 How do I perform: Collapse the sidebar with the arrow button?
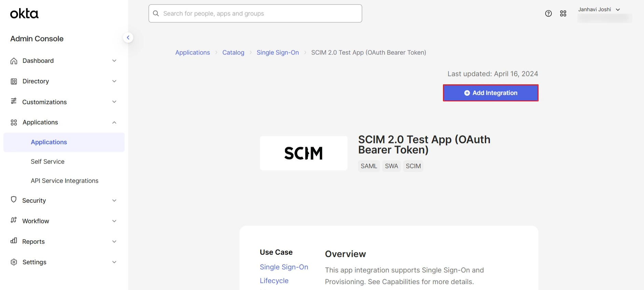128,38
